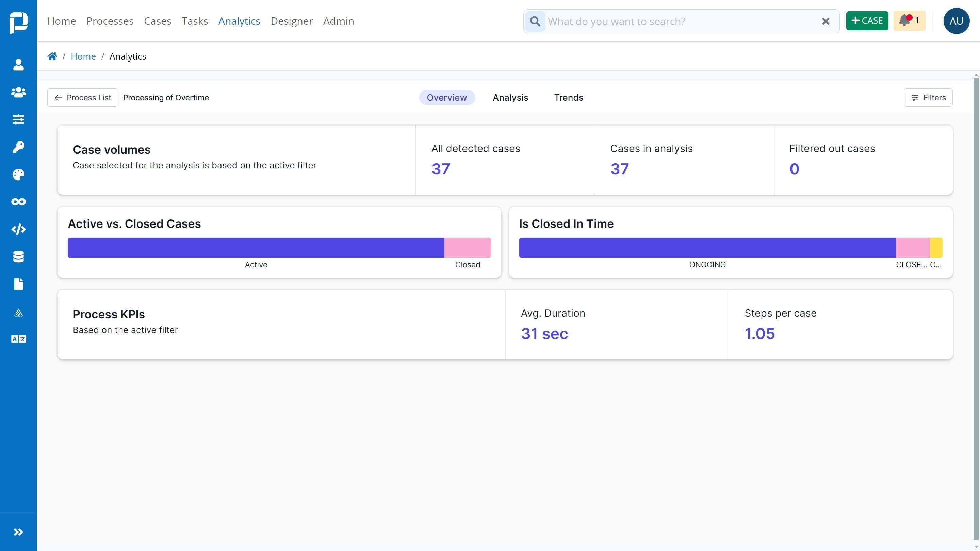Viewport: 980px width, 551px height.
Task: Open Designer in top navigation
Action: 292,21
